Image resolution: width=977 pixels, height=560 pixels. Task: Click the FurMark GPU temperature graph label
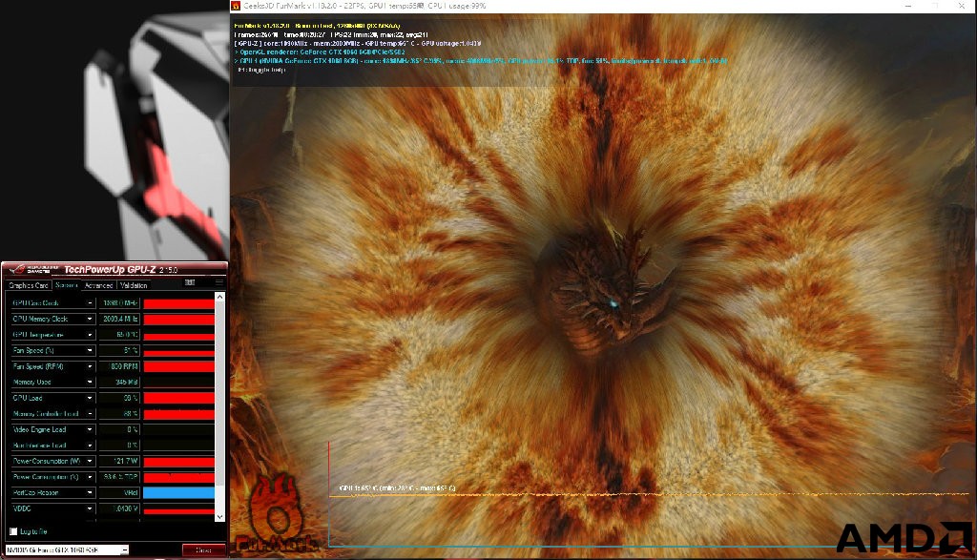[x=398, y=487]
